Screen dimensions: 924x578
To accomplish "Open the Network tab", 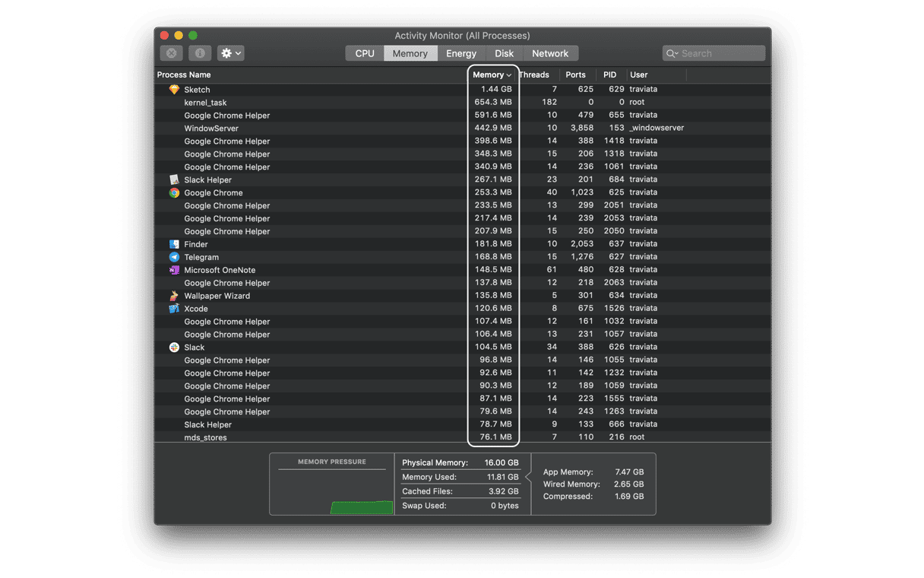I will [x=550, y=53].
